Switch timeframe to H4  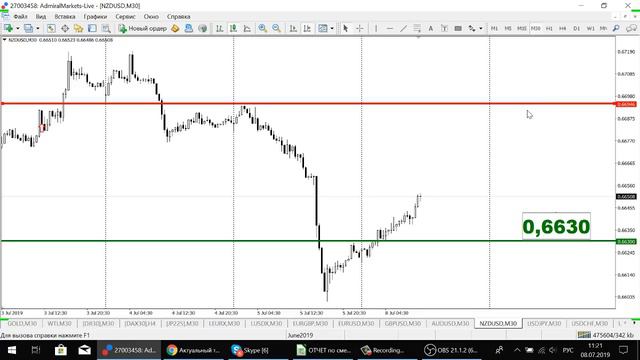tap(562, 28)
